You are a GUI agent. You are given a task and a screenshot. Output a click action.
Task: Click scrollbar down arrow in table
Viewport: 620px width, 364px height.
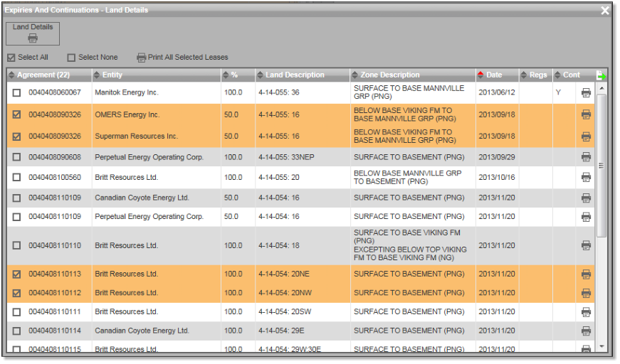click(x=601, y=347)
